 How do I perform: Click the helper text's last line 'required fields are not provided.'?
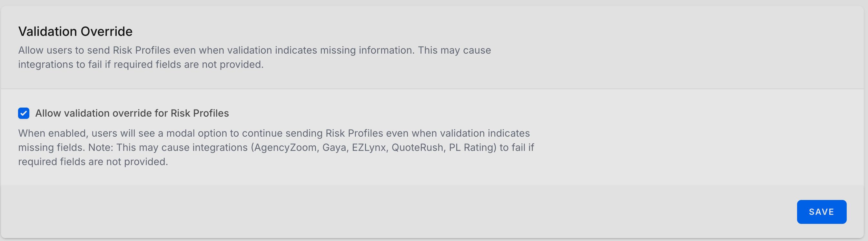coord(93,162)
